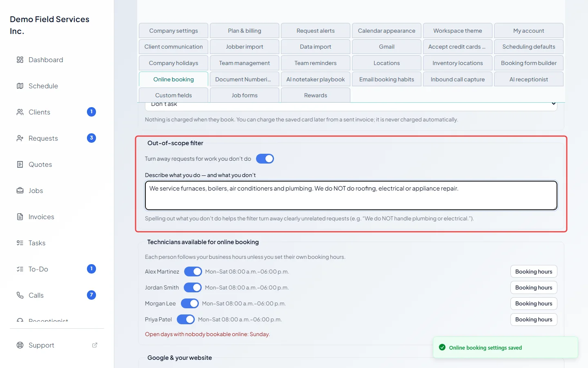Click the Requests person-plus icon
588x368 pixels.
[20, 138]
